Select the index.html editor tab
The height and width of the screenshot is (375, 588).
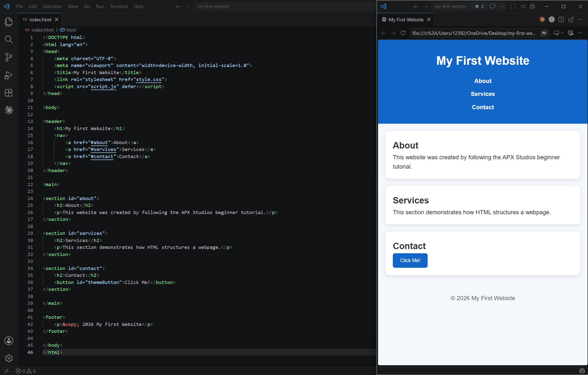40,19
